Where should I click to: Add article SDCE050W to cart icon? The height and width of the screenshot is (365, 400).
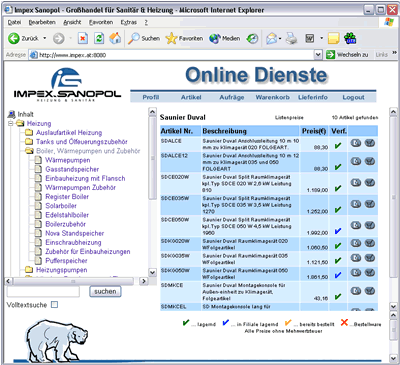tap(370, 225)
